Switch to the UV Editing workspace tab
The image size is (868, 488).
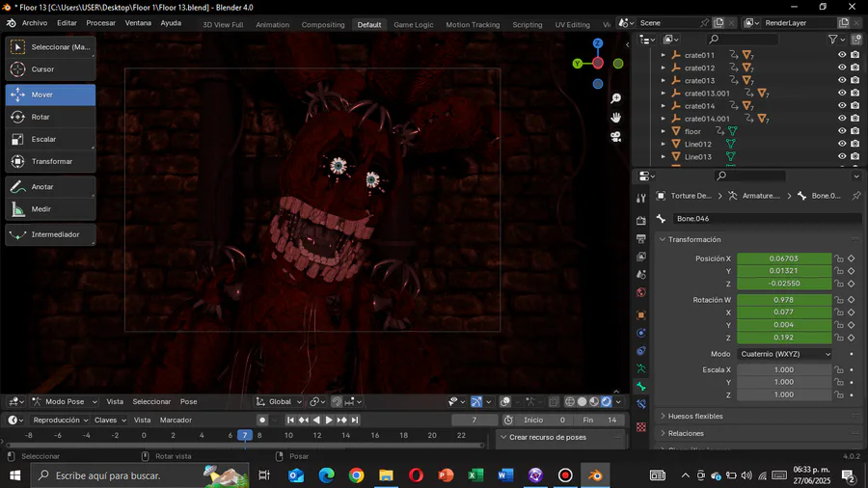click(x=572, y=24)
